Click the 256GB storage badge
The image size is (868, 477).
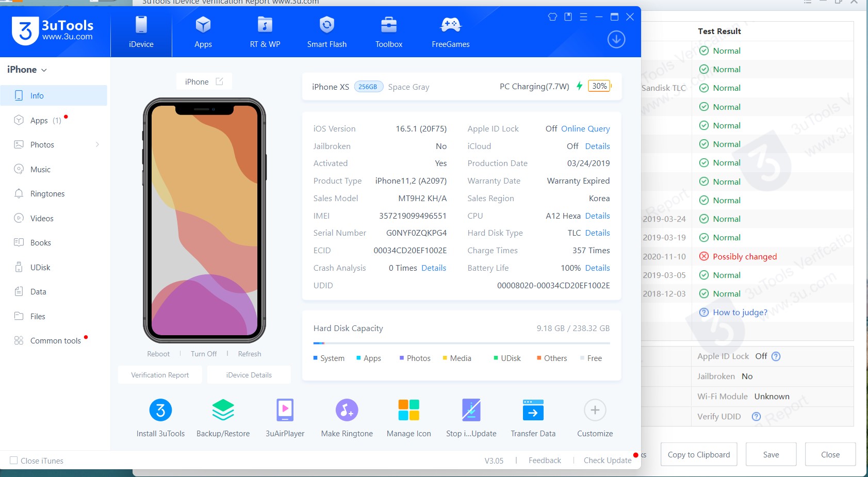pos(368,87)
